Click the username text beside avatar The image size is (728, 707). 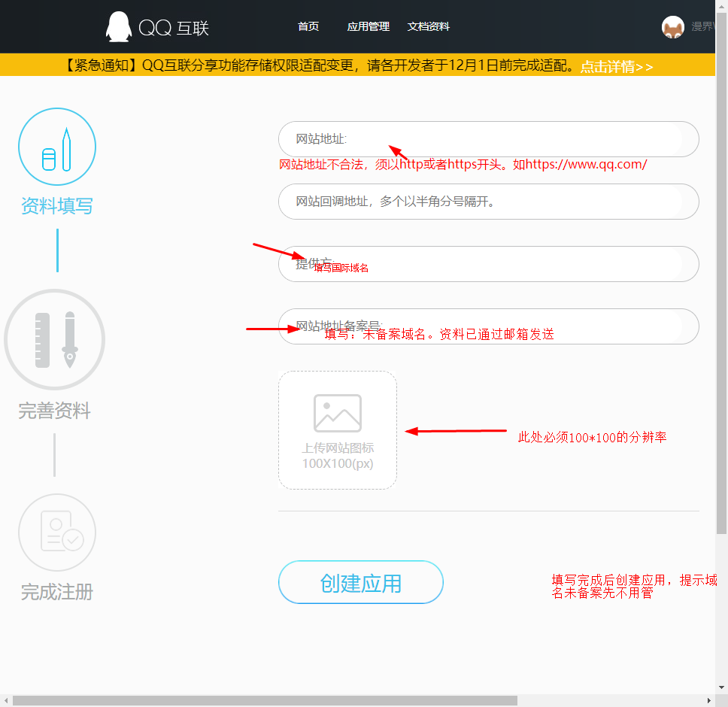coord(702,26)
